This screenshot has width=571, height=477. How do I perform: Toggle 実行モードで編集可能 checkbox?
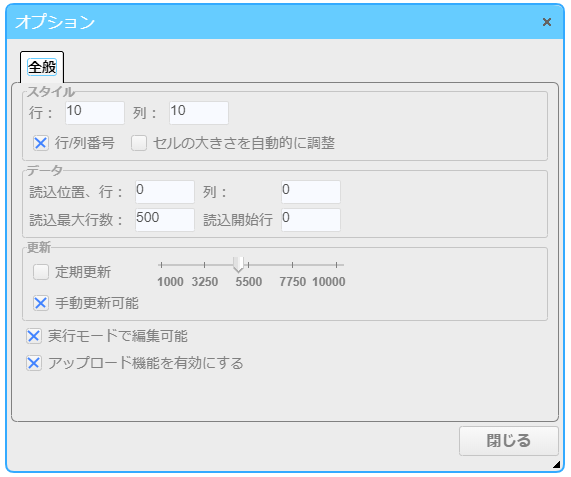[34, 336]
